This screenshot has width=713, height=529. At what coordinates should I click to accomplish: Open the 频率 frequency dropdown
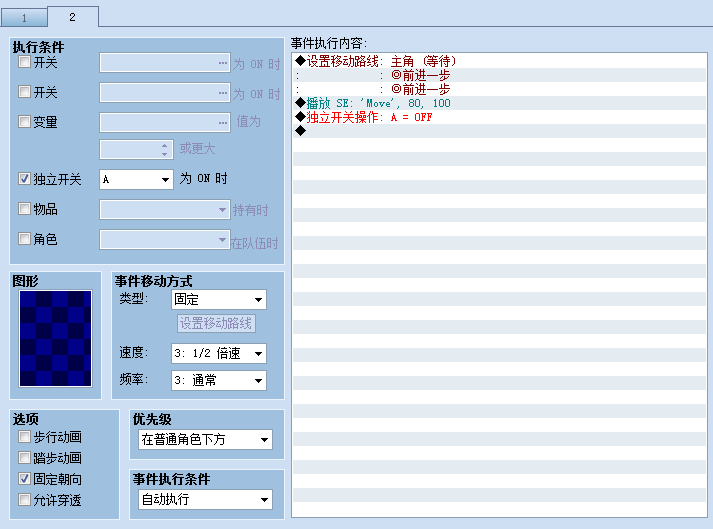(219, 380)
